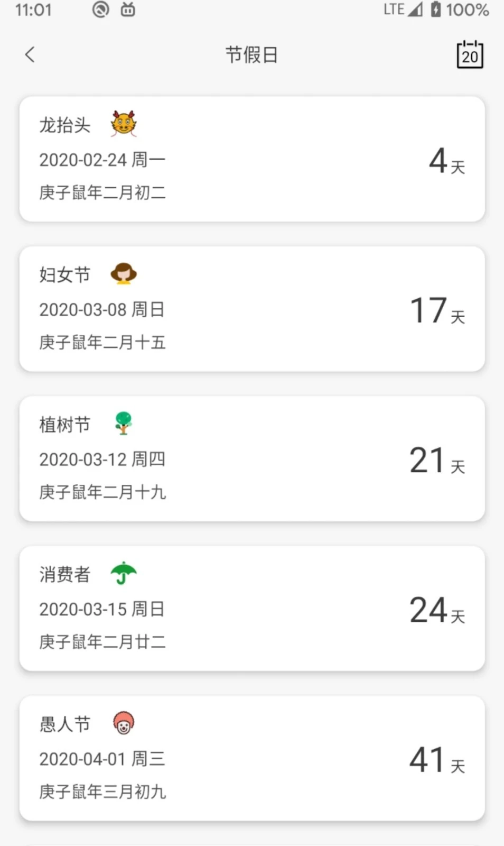
Task: Tap the 21 天 countdown
Action: 437,460
